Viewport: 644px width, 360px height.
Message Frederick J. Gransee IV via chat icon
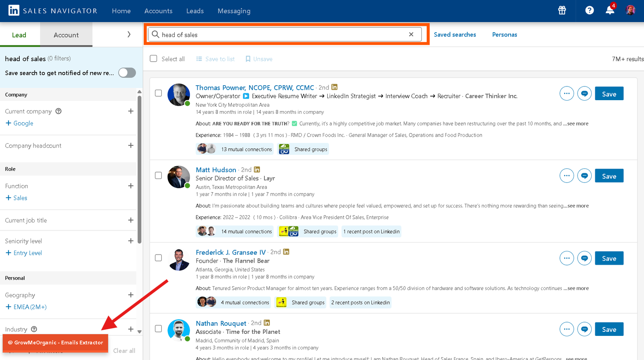[584, 258]
